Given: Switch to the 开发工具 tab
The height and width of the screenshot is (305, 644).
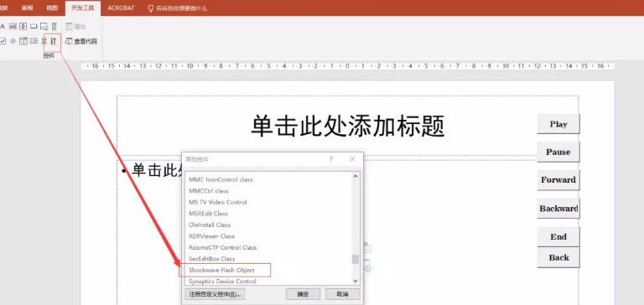Looking at the screenshot, I should click(x=82, y=8).
